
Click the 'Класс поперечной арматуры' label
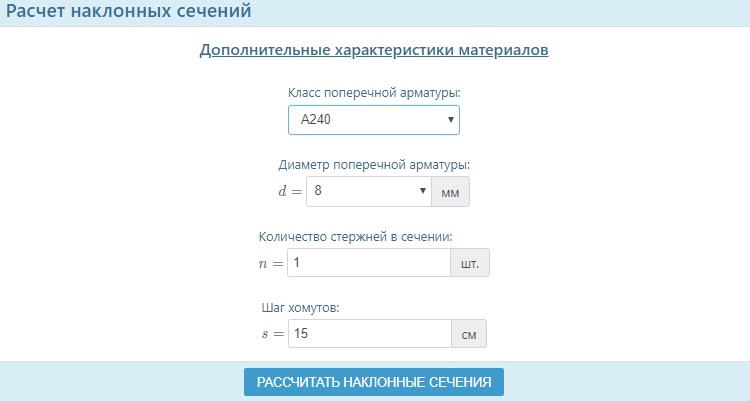coord(374,93)
